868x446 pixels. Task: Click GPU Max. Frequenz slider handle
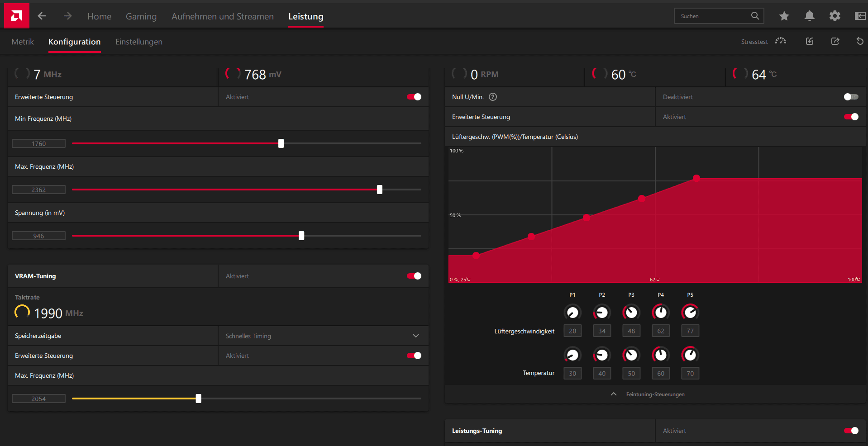point(380,190)
